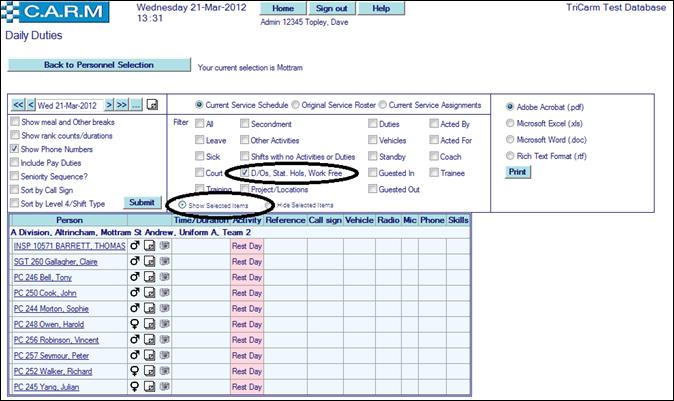The image size is (674, 401).
Task: Jump to next day with single right arrow
Action: click(x=108, y=104)
